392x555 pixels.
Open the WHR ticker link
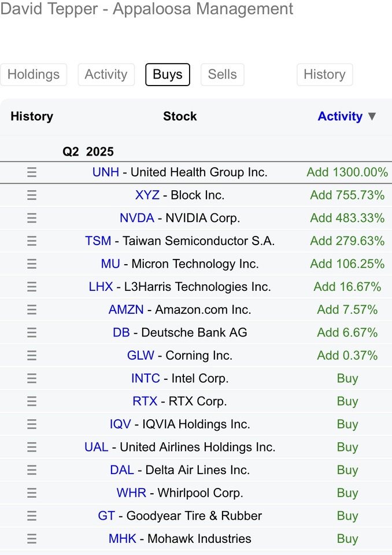[131, 493]
